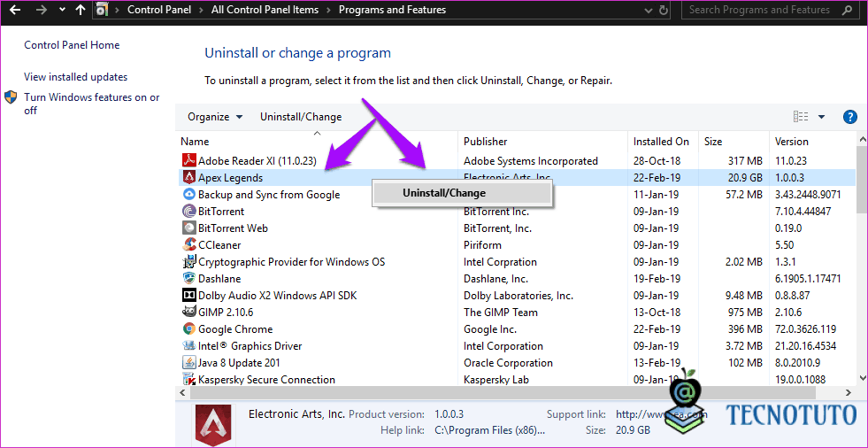Select Dolby Audio X2 Windows API SDK
The image size is (868, 448).
click(277, 295)
